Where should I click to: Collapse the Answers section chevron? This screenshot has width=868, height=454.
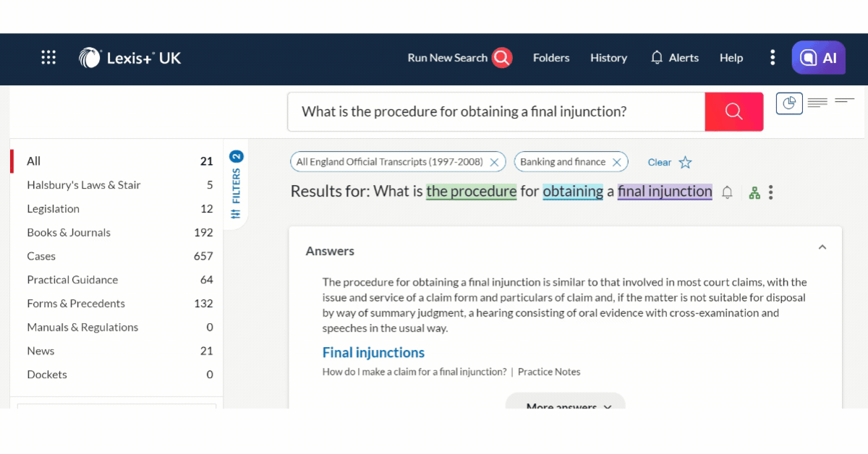pos(822,247)
